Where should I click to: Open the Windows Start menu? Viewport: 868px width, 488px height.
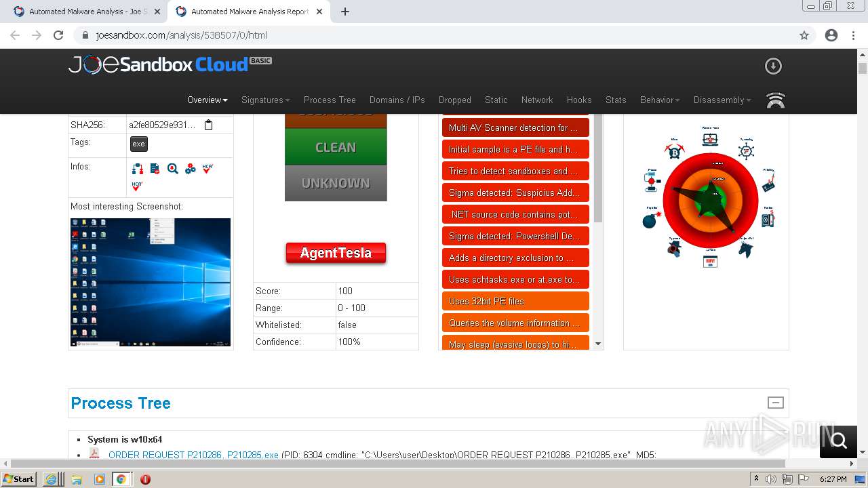(x=19, y=479)
